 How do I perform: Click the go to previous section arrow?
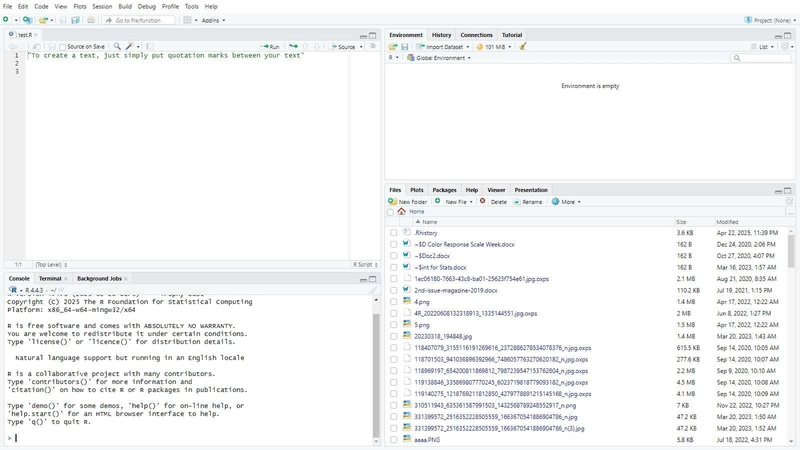(305, 46)
